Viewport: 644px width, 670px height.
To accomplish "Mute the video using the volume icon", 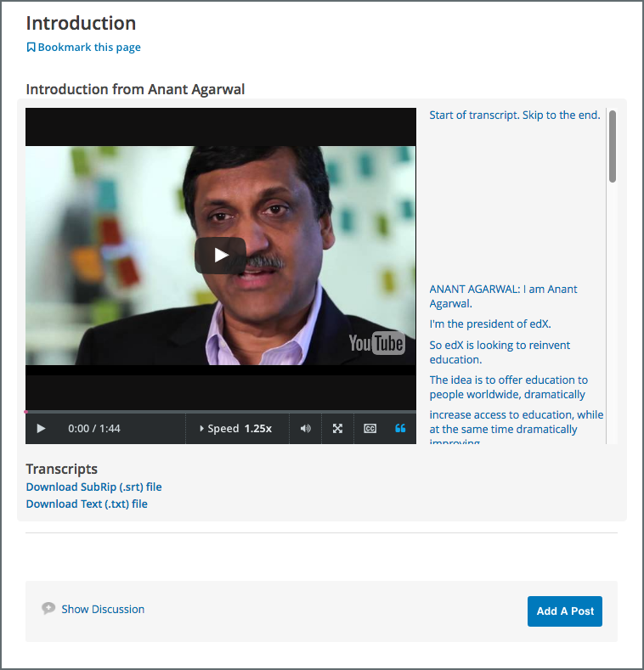I will pyautogui.click(x=305, y=428).
